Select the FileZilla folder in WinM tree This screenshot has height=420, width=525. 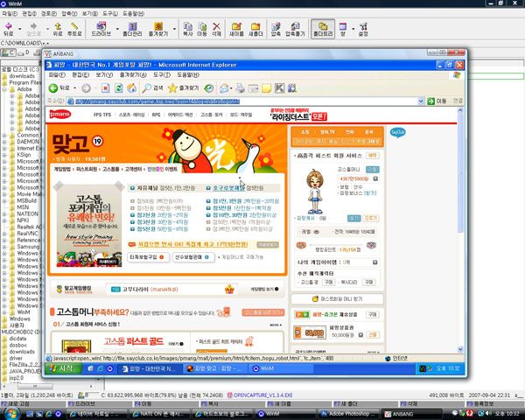click(21, 365)
